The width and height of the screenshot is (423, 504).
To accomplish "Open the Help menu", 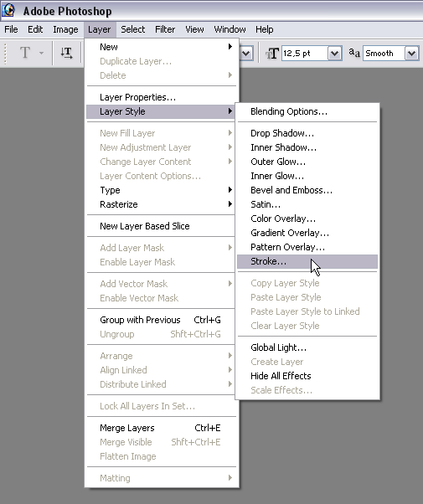I will pos(265,29).
